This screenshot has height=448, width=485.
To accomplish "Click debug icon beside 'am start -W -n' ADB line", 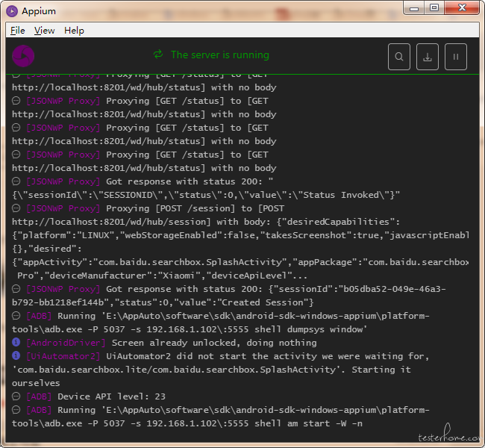I will point(16,410).
